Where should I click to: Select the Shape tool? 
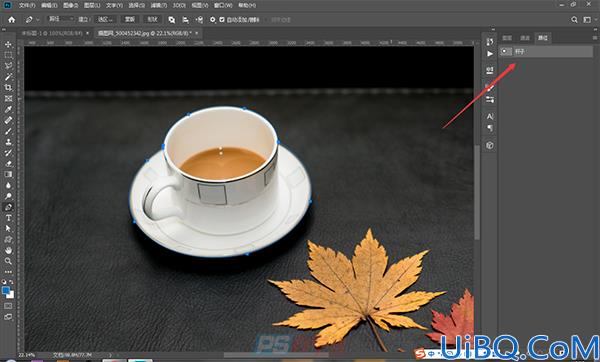tap(8, 240)
